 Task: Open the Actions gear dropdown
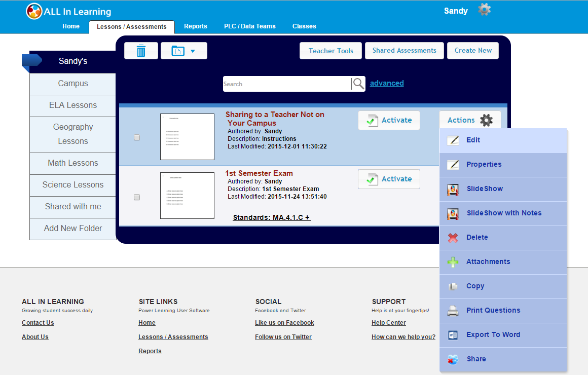pos(486,120)
